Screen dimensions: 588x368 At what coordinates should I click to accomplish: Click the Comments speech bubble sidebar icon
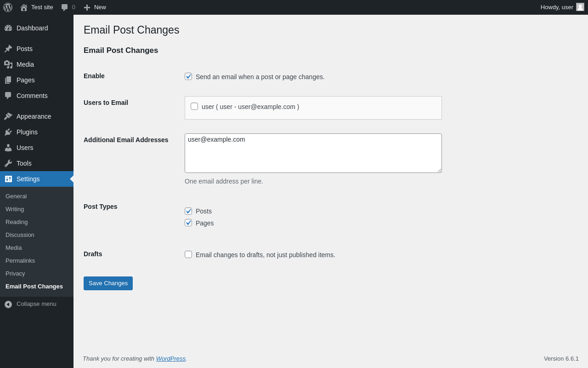tap(8, 96)
